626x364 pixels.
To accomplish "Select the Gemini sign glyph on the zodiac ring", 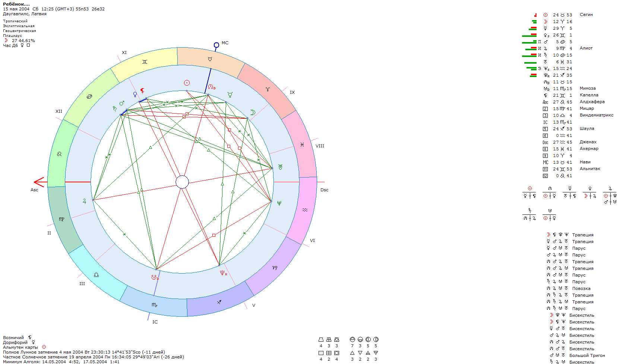I will 145,62.
